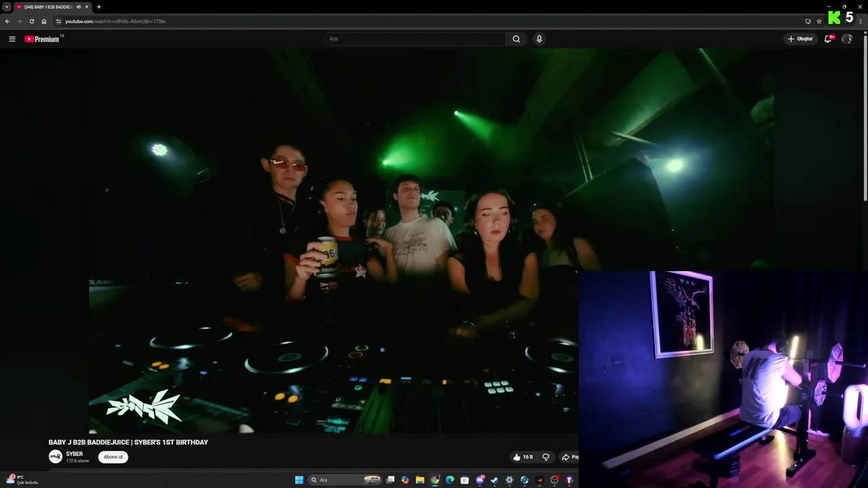
Task: Expand the tab search dropdown arrow
Action: coord(7,7)
